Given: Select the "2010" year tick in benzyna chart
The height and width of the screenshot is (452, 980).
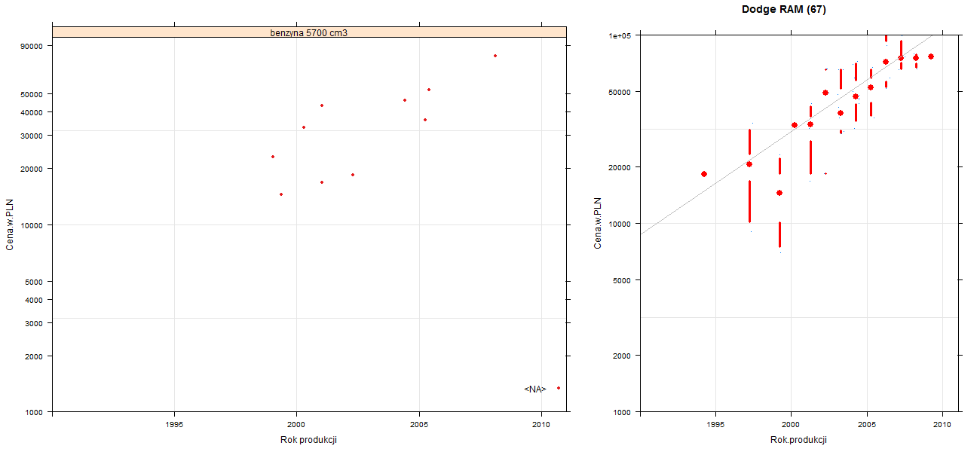Looking at the screenshot, I should click(x=541, y=425).
